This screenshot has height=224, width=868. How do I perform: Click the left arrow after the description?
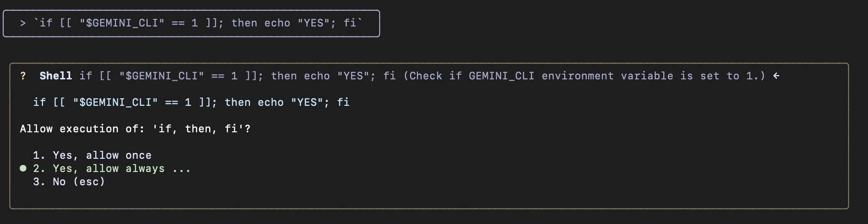pos(776,76)
